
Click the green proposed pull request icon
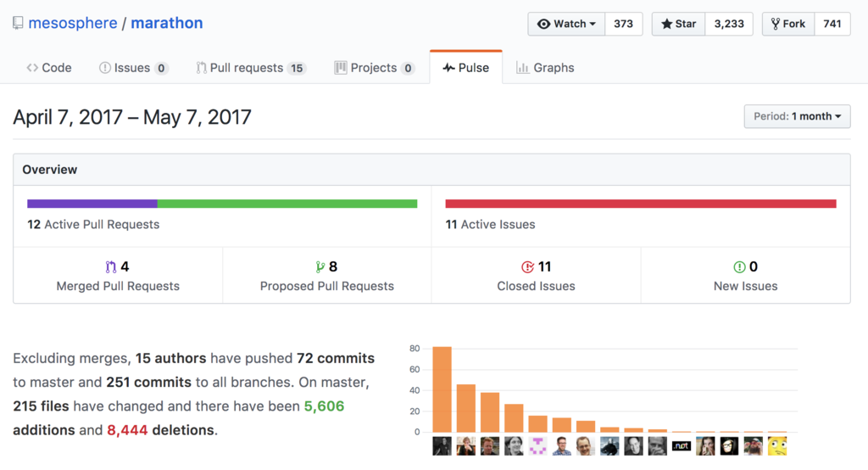tap(320, 267)
